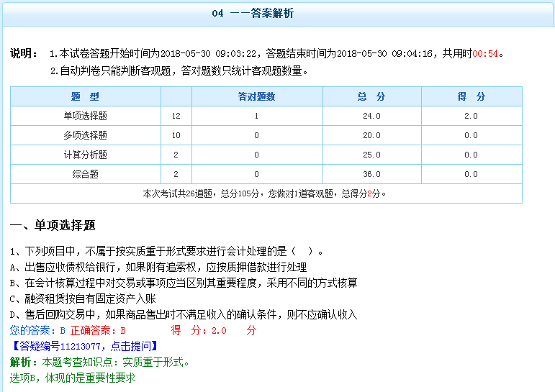The image size is (555, 392).
Task: Click the 单项选择题 row label
Action: coord(86,116)
